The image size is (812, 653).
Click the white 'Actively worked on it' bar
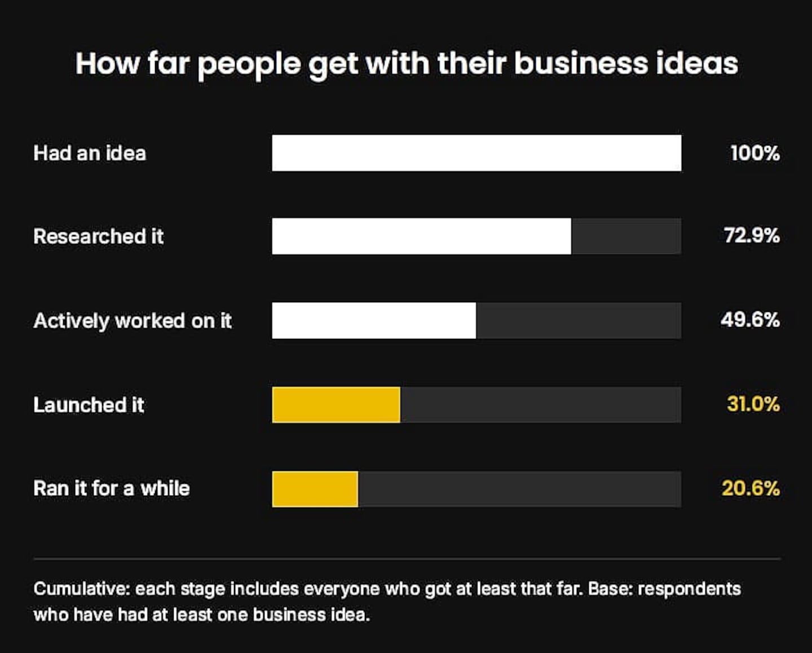[x=374, y=320]
